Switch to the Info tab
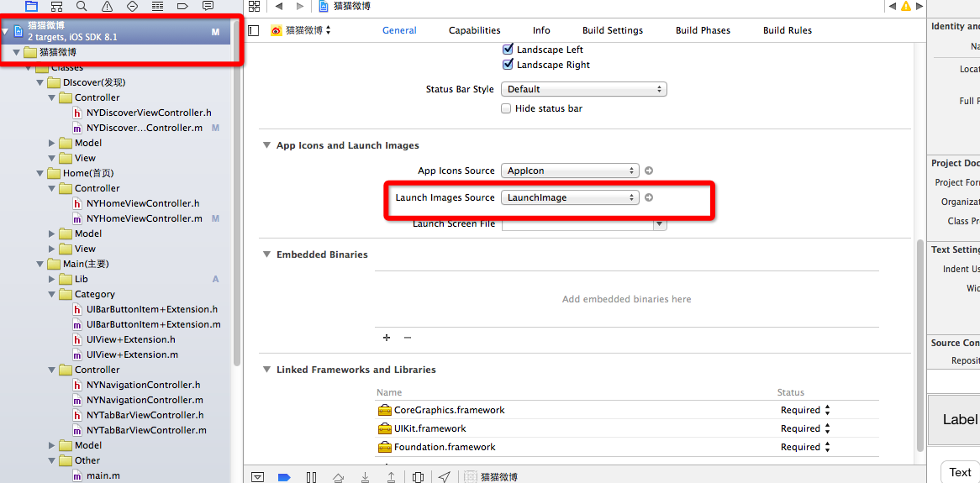Screen dimensions: 980x483 point(541,30)
